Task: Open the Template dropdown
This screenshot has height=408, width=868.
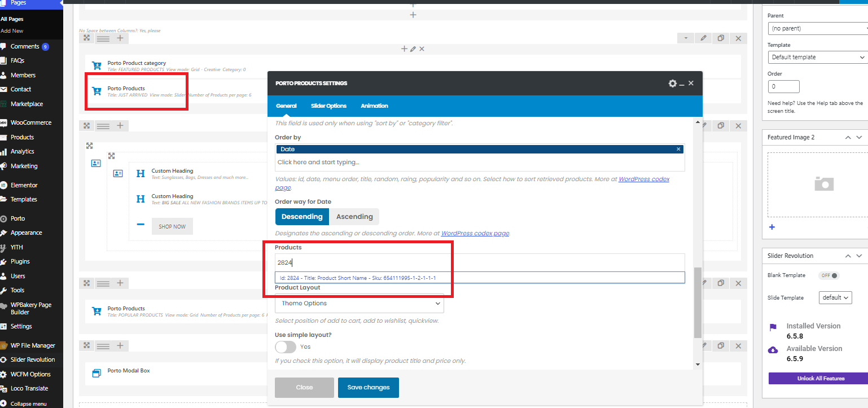Action: click(x=818, y=57)
